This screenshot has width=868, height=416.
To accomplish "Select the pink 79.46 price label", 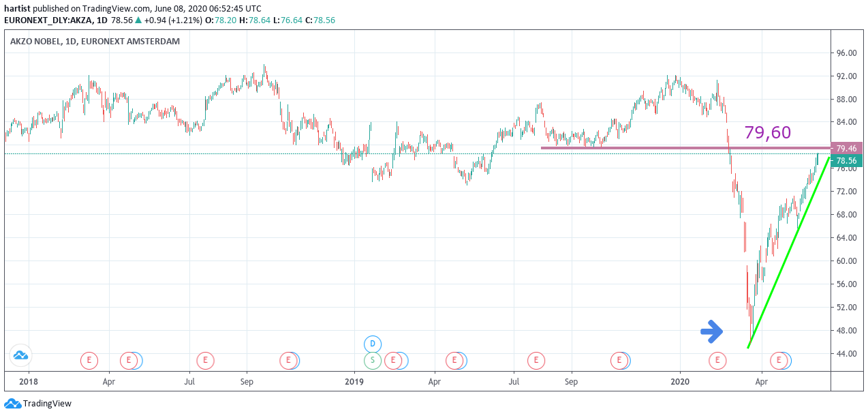I will click(x=847, y=148).
